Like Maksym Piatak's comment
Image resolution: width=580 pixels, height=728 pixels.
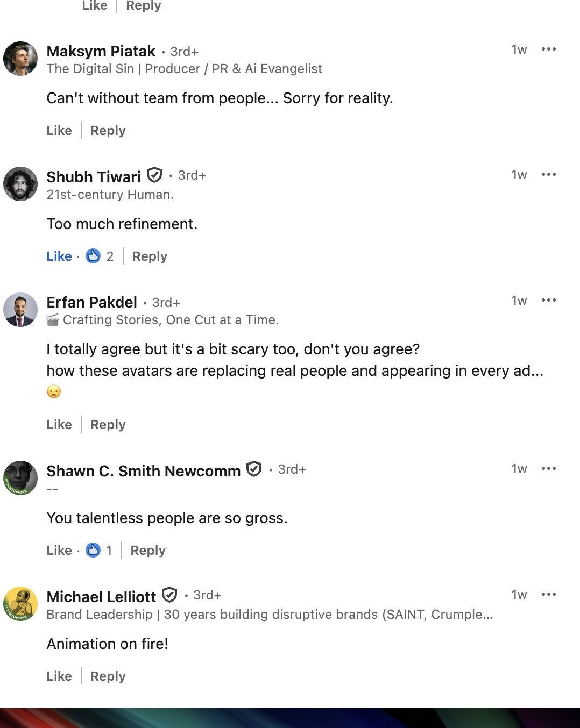59,131
